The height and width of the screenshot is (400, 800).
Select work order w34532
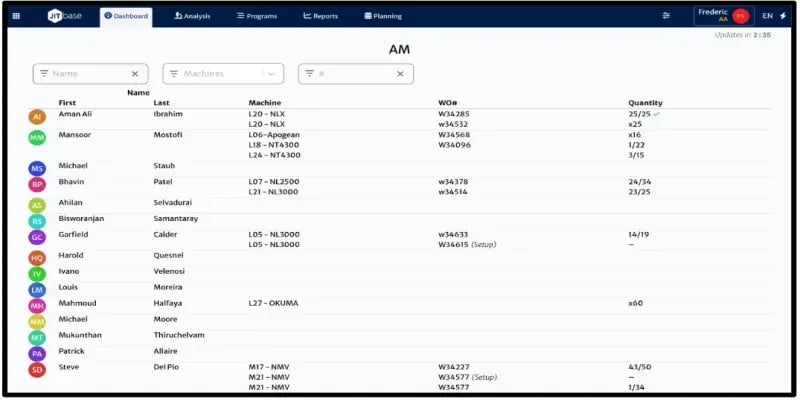(453, 124)
